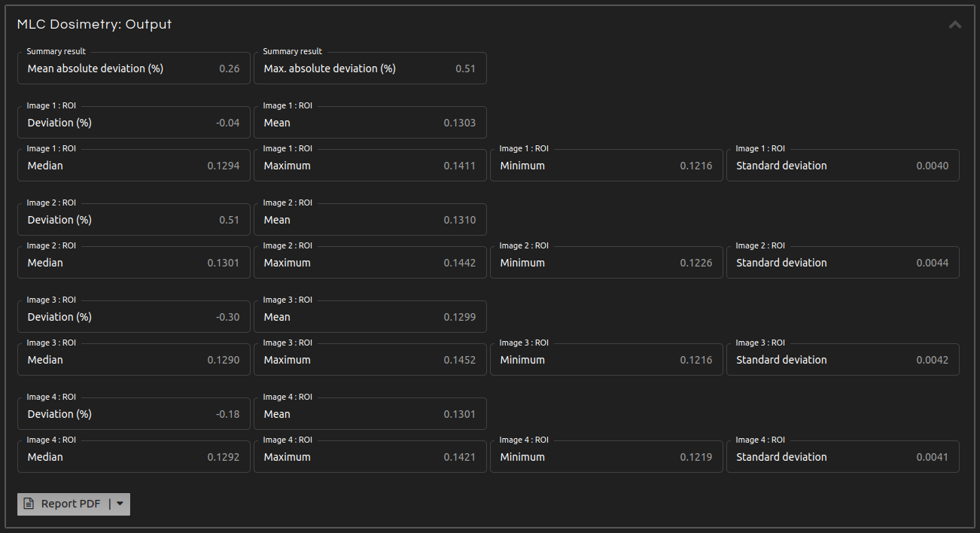Click Image 1 Mean value field
This screenshot has width=980, height=533.
[x=370, y=123]
